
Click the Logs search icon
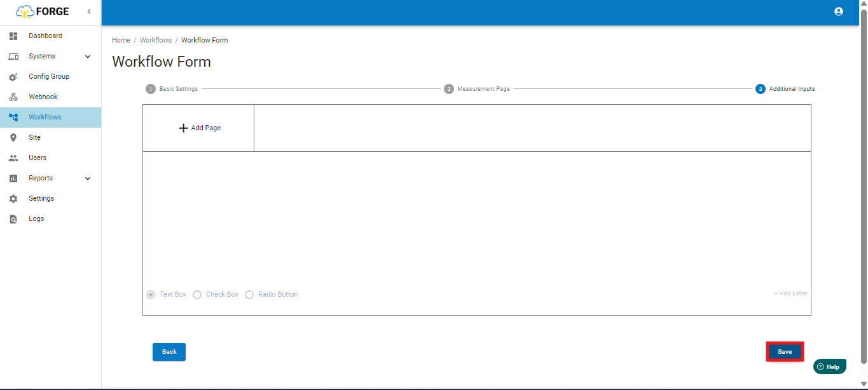click(x=13, y=219)
